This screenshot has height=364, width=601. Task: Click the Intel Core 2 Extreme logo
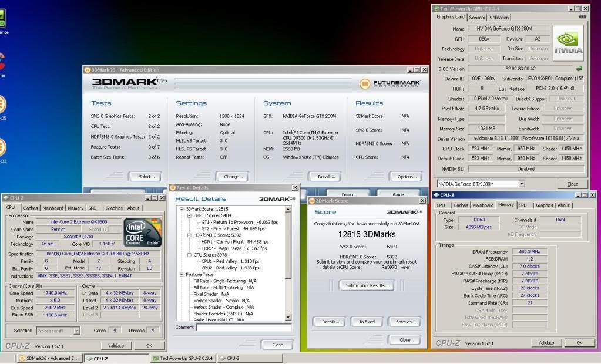(x=142, y=232)
